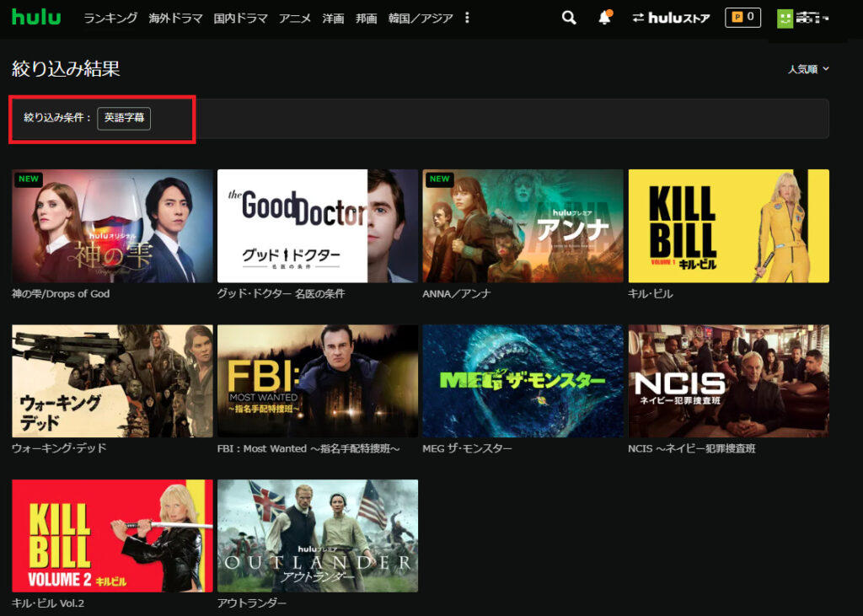Open the 邦画 menu
This screenshot has height=616, width=863.
pos(366,19)
